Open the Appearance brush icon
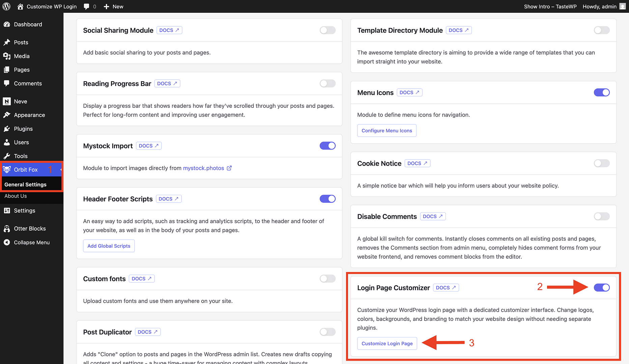 click(7, 115)
